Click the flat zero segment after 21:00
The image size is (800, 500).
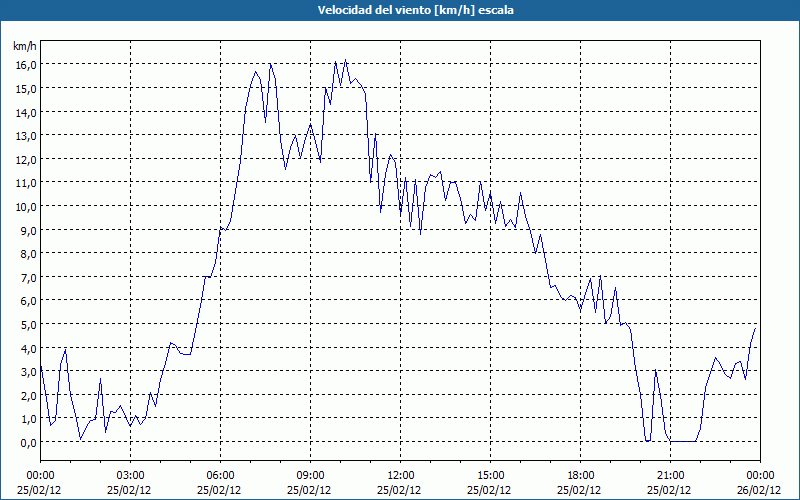tap(683, 441)
